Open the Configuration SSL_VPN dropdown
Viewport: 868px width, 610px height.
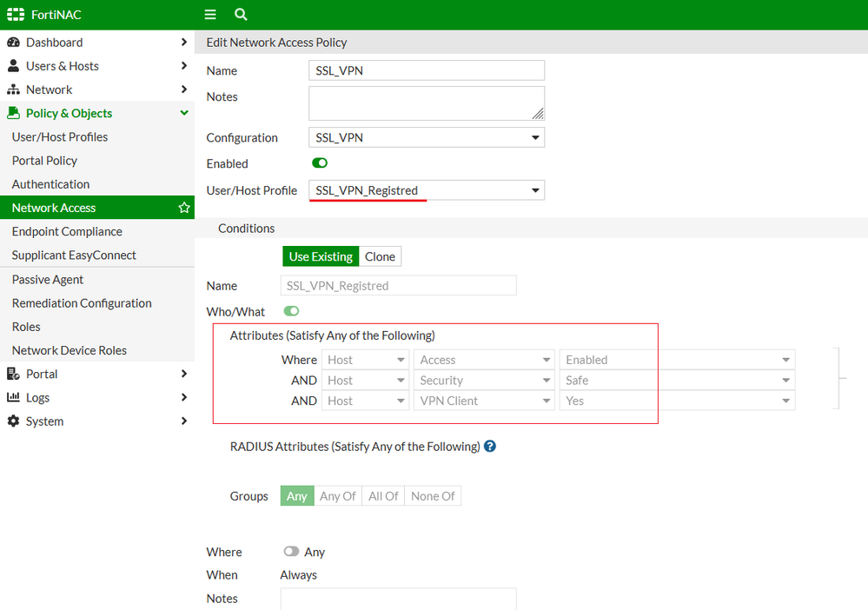pyautogui.click(x=426, y=137)
